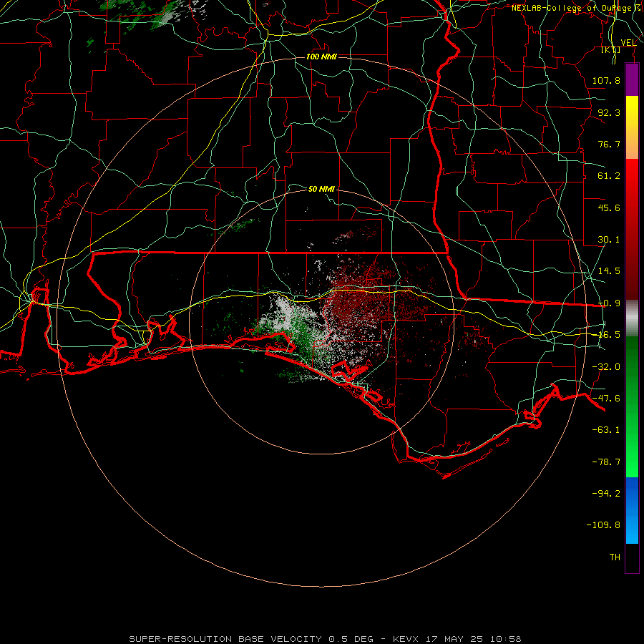Click the 92.3 velocity scale value
The height and width of the screenshot is (644, 644).
[x=609, y=112]
